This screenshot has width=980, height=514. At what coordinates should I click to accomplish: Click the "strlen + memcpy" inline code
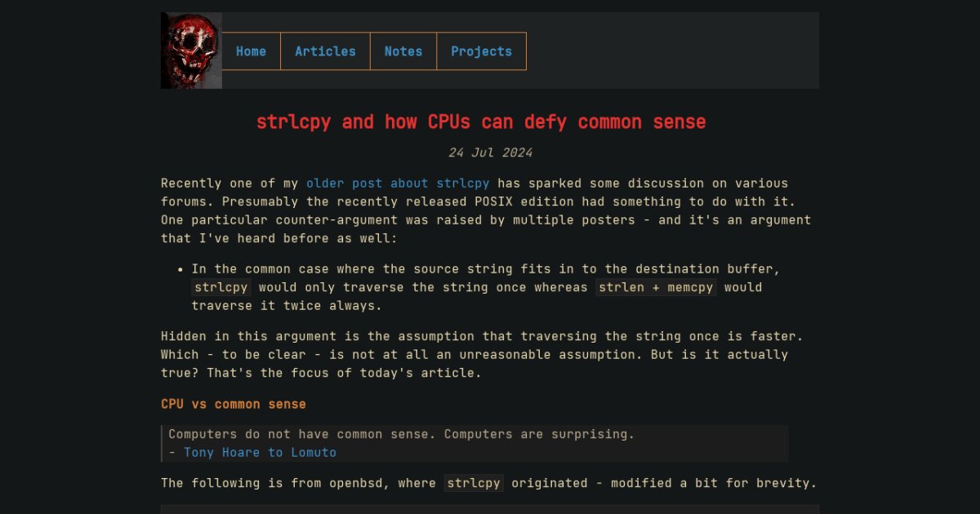[x=656, y=287]
